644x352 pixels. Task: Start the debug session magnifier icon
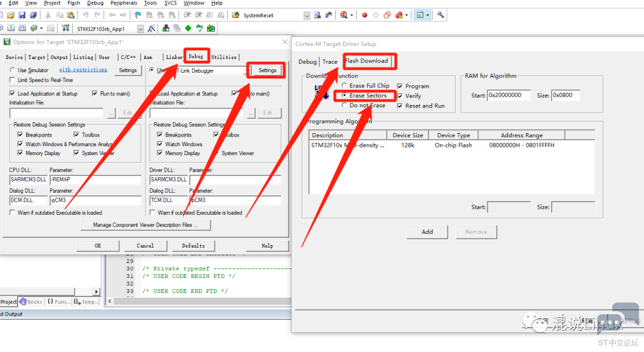[x=344, y=15]
